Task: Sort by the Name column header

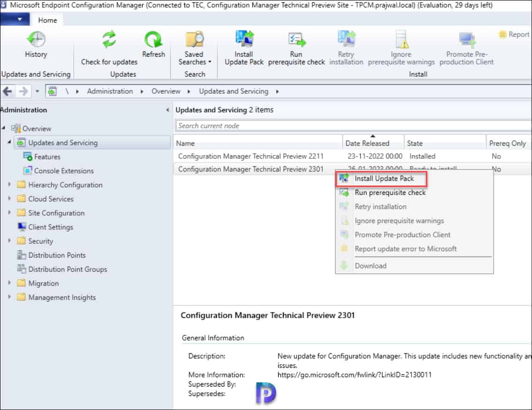Action: click(x=258, y=143)
